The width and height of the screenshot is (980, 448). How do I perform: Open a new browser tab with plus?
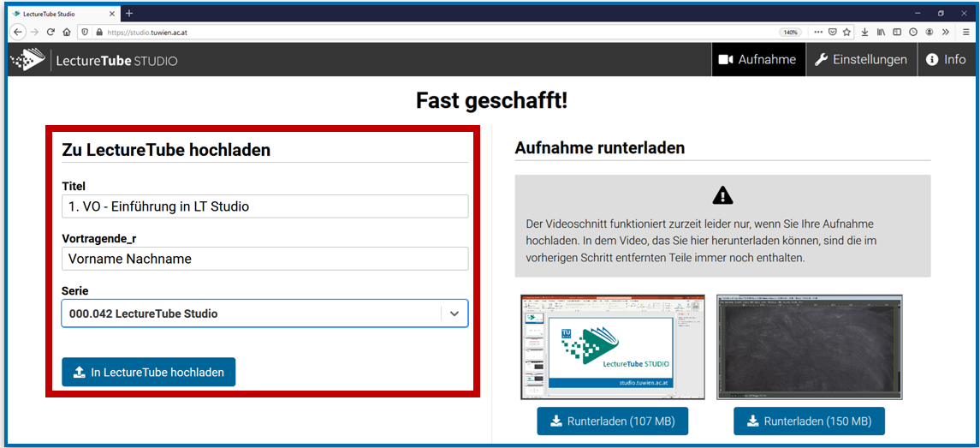128,13
